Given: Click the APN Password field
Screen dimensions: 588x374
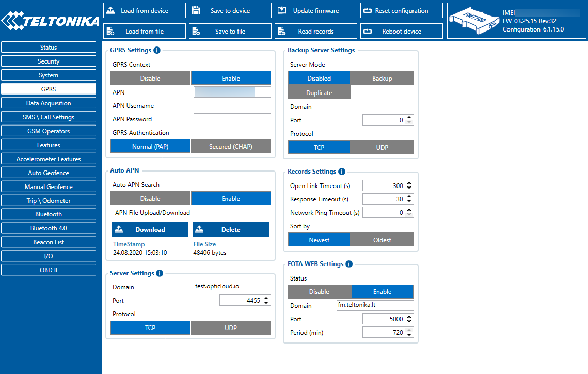Looking at the screenshot, I should coord(232,119).
